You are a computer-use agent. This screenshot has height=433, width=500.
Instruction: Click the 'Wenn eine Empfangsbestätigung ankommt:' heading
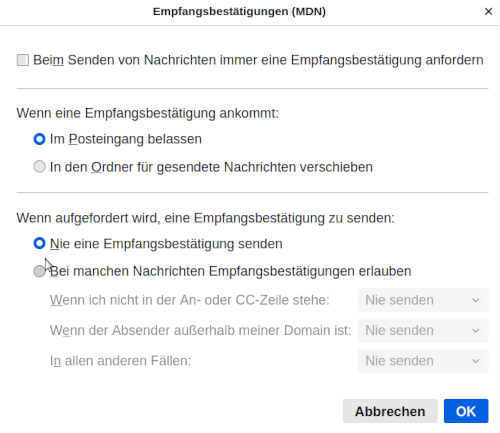tap(147, 113)
